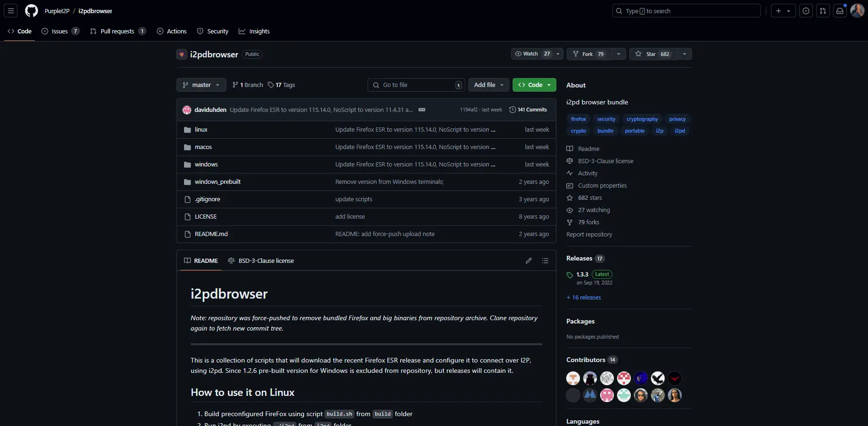Open the README outline list icon
Viewport: 868px width, 426px height.
tap(545, 260)
